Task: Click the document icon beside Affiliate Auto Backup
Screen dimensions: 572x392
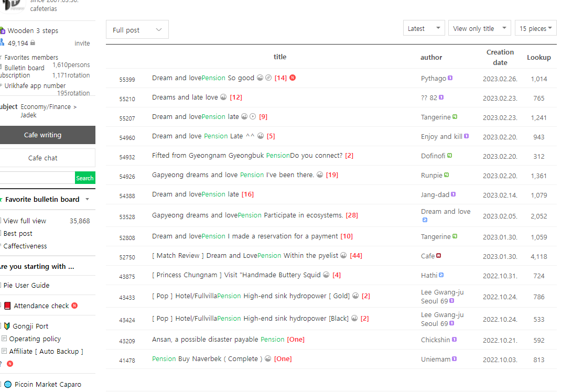Action: pyautogui.click(x=4, y=351)
